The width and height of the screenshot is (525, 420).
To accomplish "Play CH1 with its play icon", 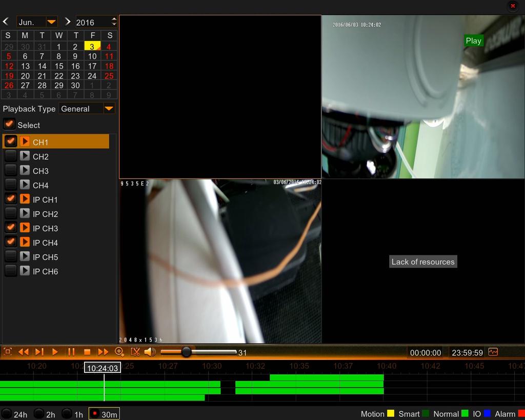I will [x=25, y=142].
